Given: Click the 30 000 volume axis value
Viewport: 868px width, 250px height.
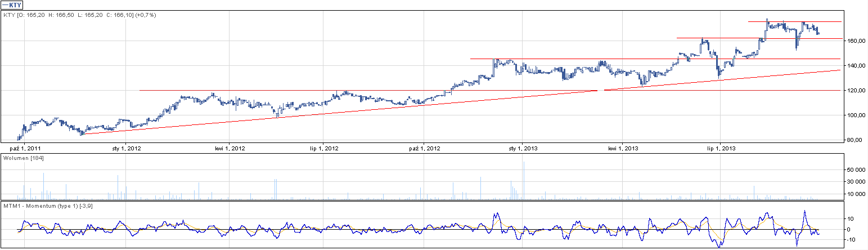Looking at the screenshot, I should coord(856,182).
